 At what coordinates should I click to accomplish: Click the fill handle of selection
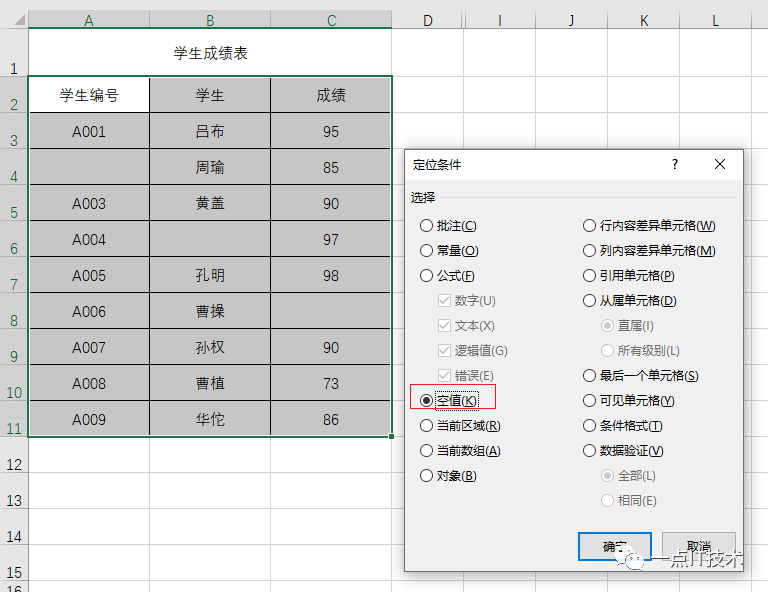click(391, 436)
